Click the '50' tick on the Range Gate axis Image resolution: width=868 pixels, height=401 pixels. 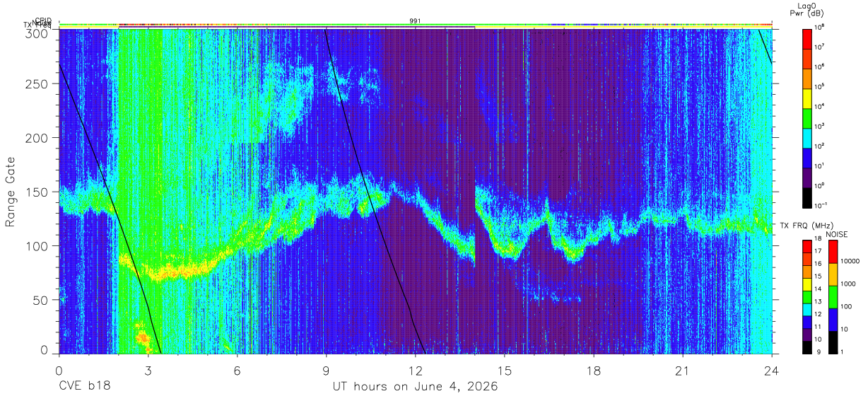42,299
